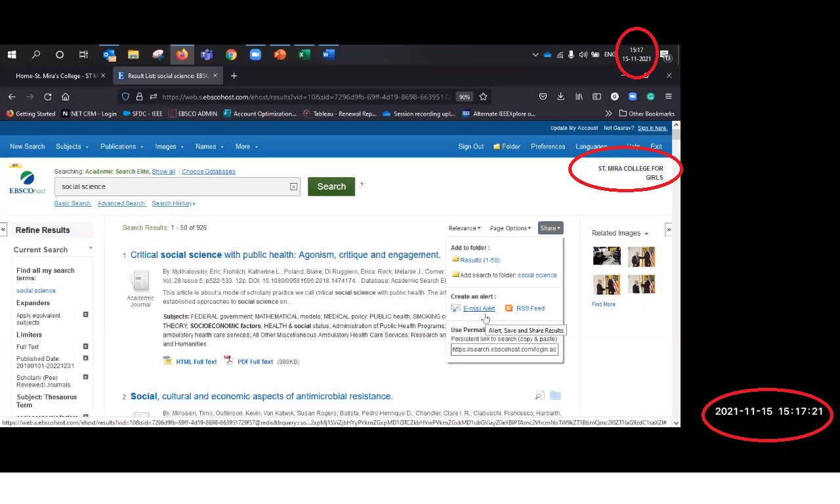Click the Search button

click(331, 186)
